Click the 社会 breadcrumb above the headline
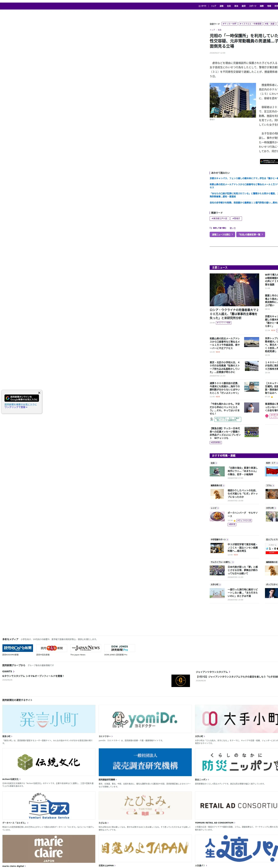The height and width of the screenshot is (868, 278). (x=220, y=30)
